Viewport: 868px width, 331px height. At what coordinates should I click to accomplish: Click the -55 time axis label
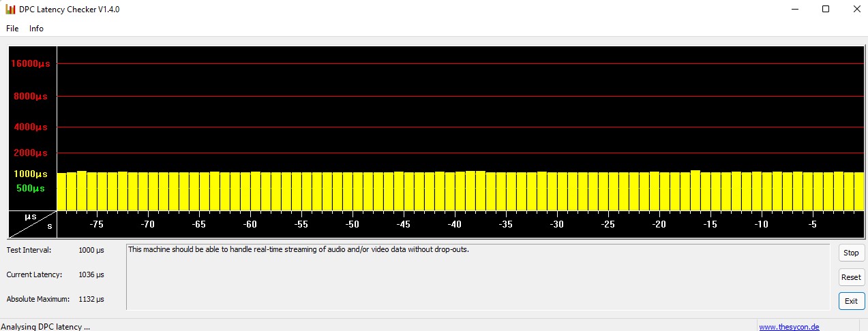[x=301, y=224]
